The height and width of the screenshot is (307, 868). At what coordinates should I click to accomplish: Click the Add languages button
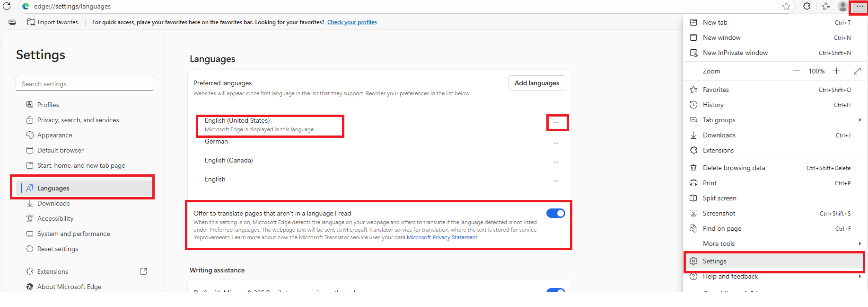click(536, 82)
